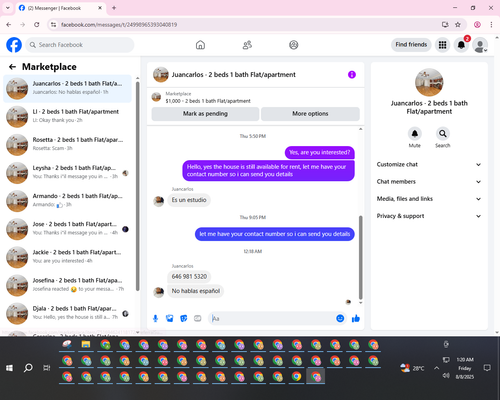The width and height of the screenshot is (500, 400).
Task: Open the weather widget showing 28°C
Action: (x=413, y=368)
